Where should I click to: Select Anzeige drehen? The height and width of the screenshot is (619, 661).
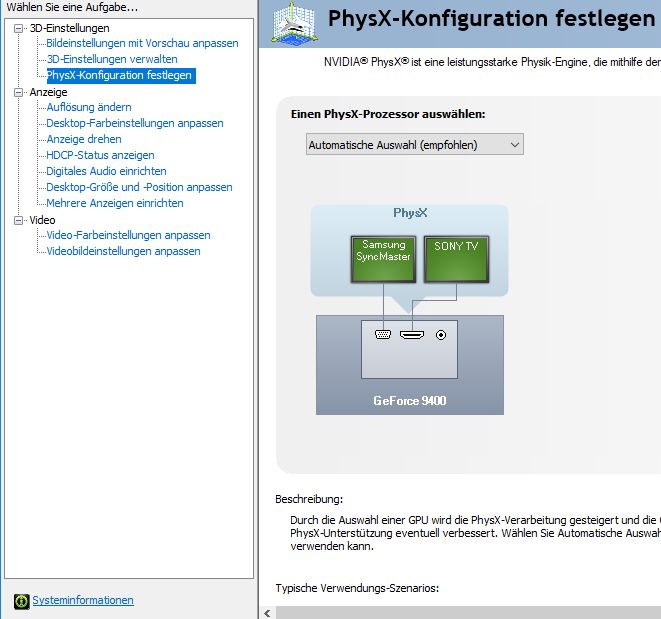84,140
